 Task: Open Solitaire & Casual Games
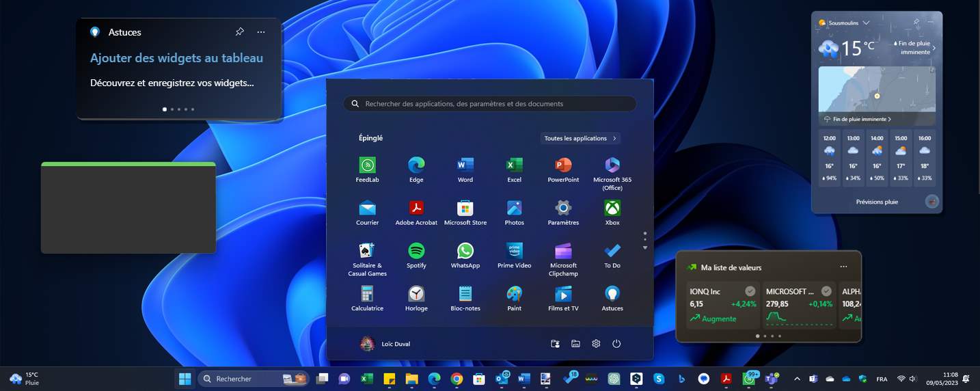(368, 259)
